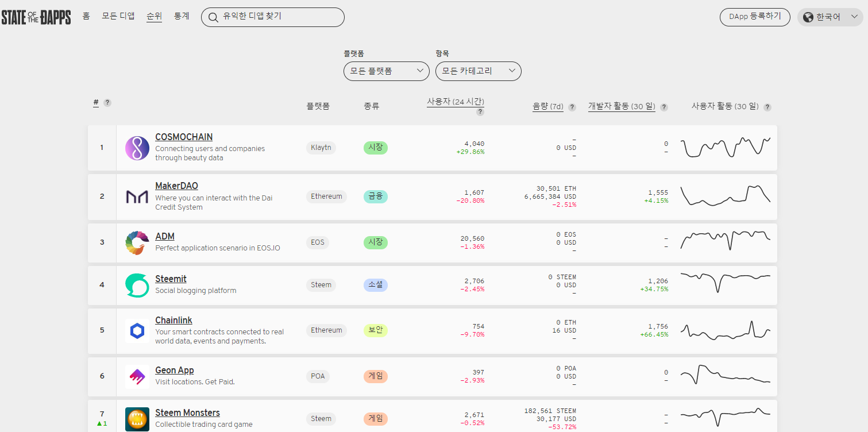868x432 pixels.
Task: Open the Chainlink title link
Action: tap(173, 321)
